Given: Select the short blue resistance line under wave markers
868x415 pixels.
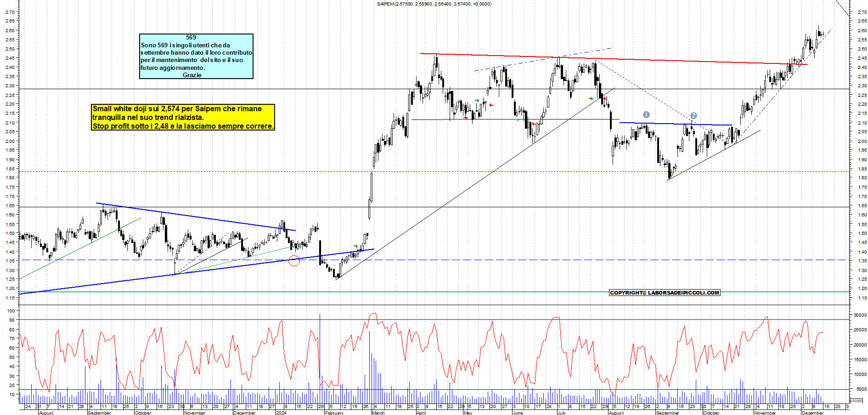Looking at the screenshot, I should [x=676, y=124].
